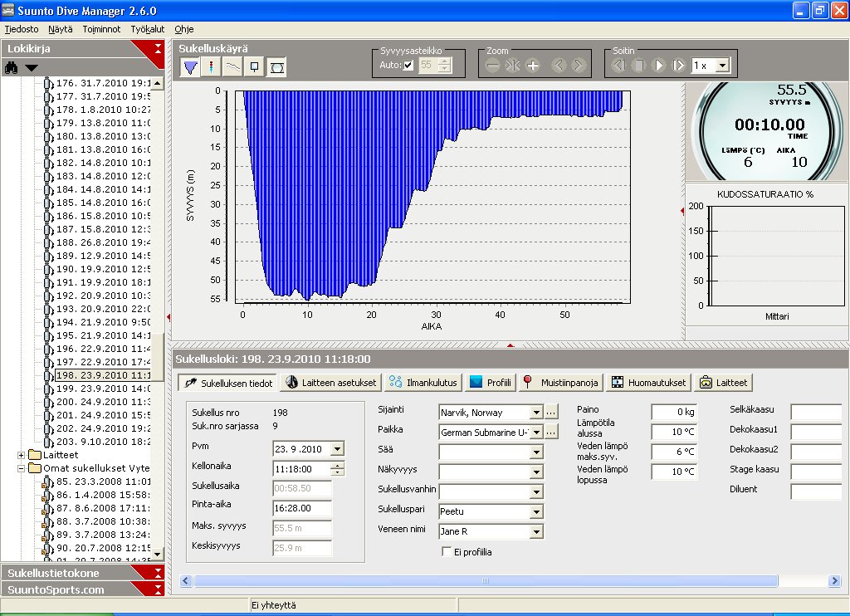Screen dimensions: 850x616
Task: Collapse the Omat sukellukset tree node
Action: click(21, 468)
